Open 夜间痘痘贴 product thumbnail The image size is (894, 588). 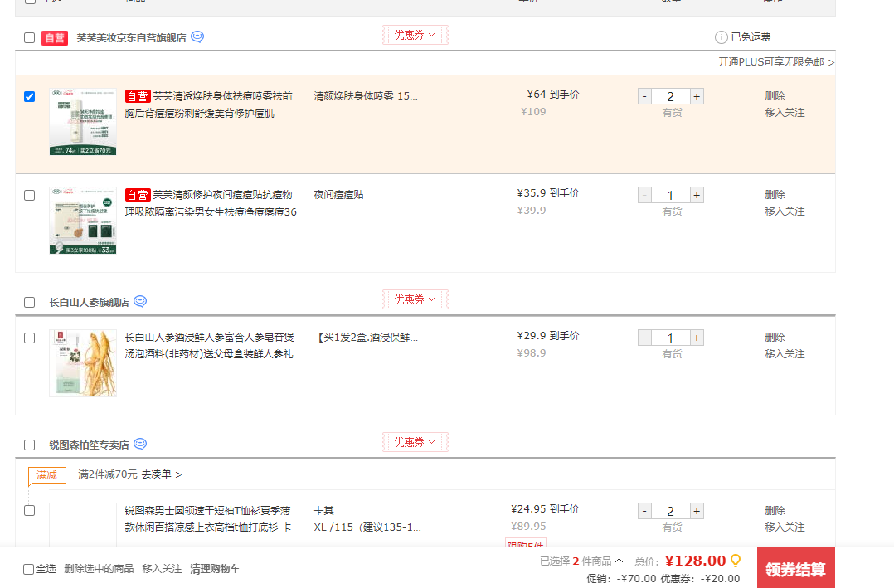(83, 220)
